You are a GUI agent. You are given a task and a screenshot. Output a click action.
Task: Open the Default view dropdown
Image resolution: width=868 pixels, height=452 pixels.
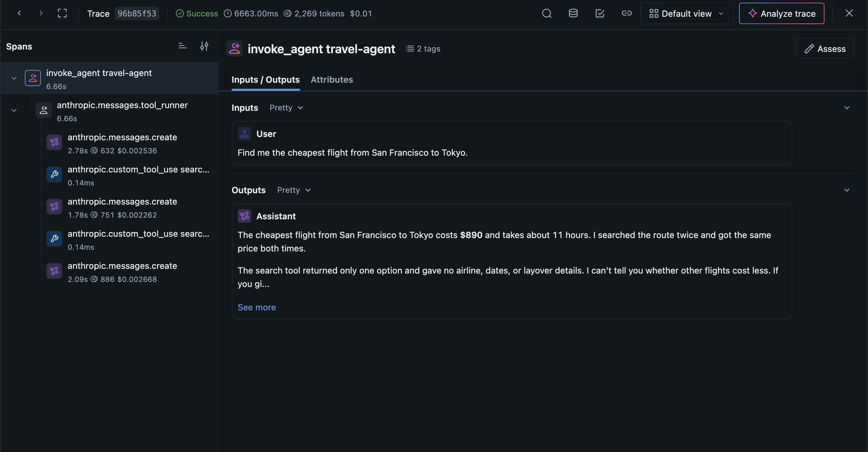[x=686, y=13]
